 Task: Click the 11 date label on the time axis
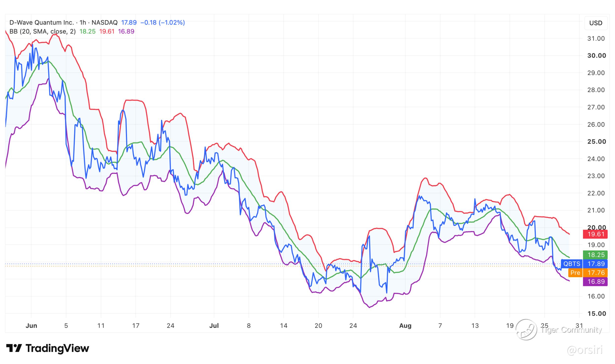101,326
